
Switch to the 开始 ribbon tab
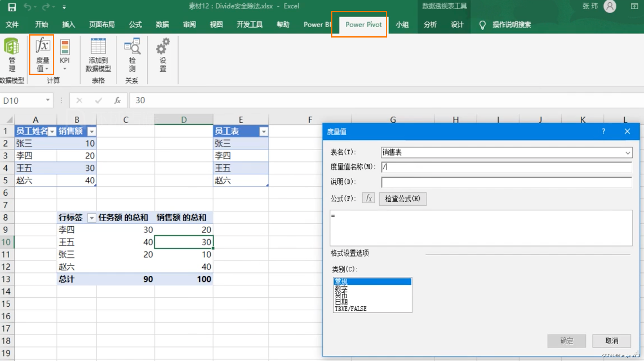pos(41,25)
